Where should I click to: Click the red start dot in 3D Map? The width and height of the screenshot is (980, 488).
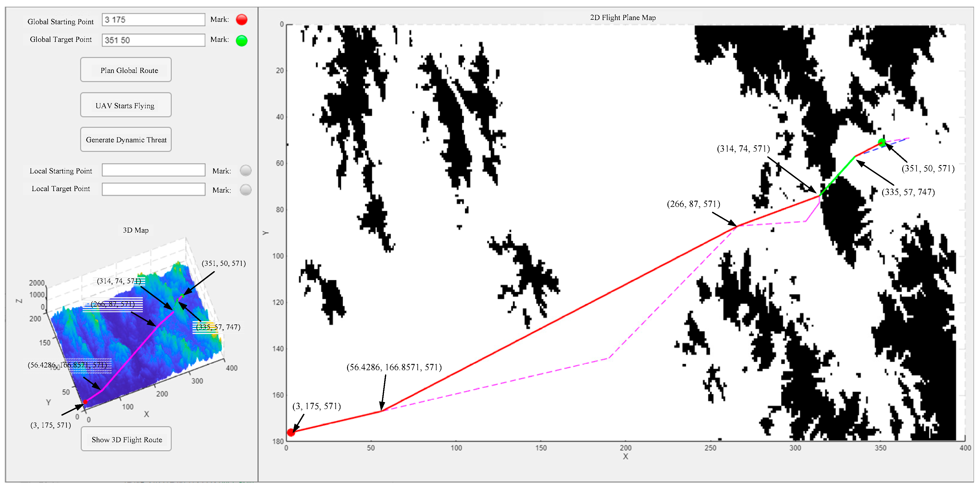(86, 402)
